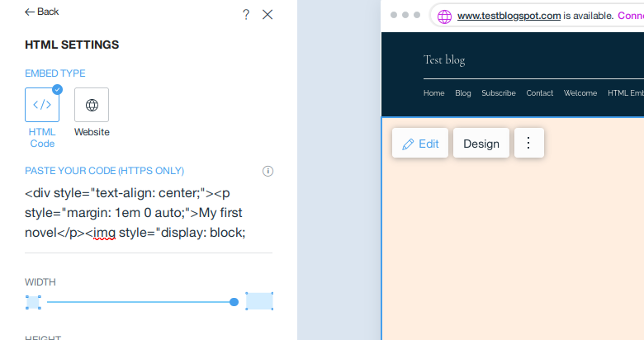Go back using the Back arrow
Screen dimensions: 644x340
[x=41, y=12]
